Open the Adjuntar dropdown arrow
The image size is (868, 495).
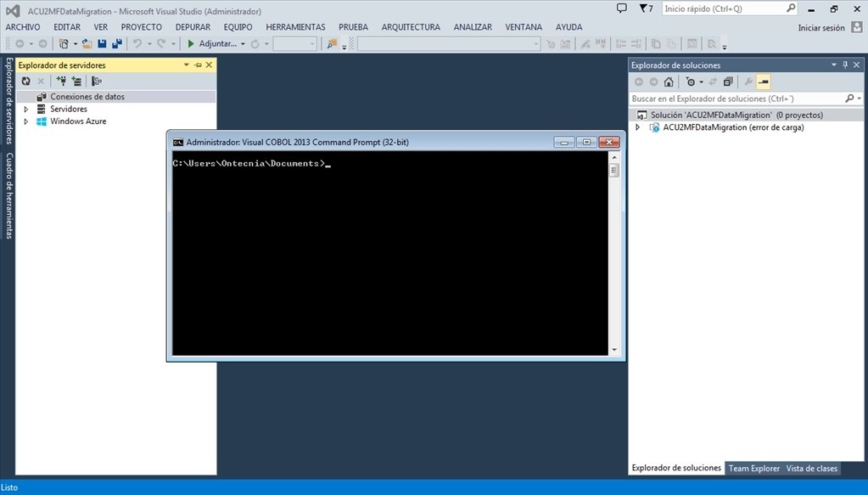point(243,44)
